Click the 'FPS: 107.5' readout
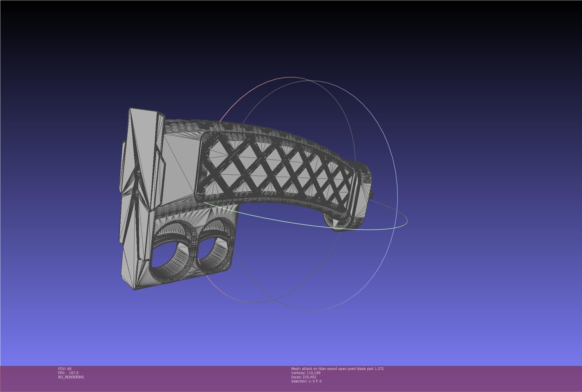The image size is (582, 392). pyautogui.click(x=68, y=373)
